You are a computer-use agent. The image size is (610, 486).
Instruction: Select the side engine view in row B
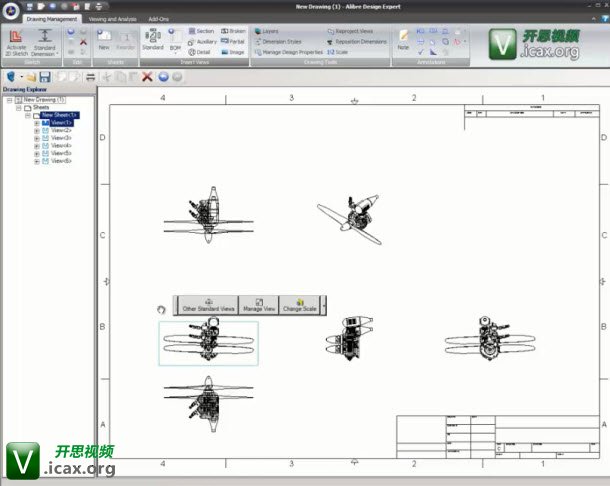(x=349, y=339)
